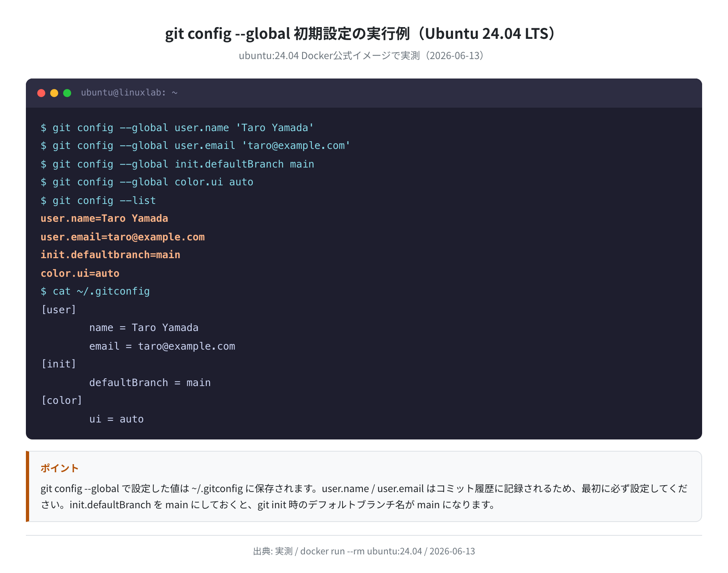Select the cat ~/.gitconfig command line
The height and width of the screenshot is (573, 728).
coord(95,291)
